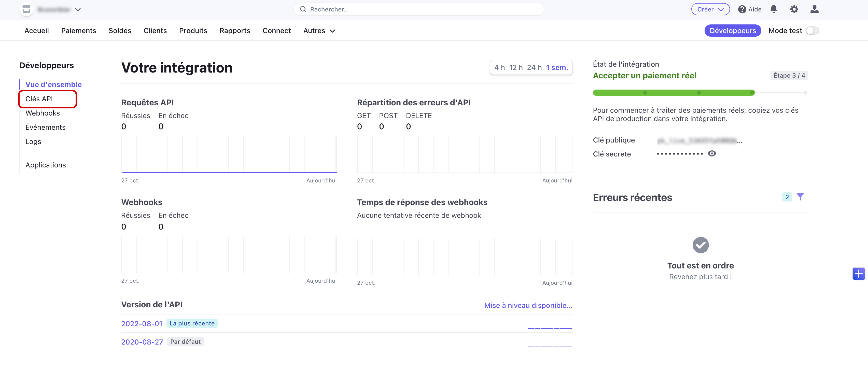The height and width of the screenshot is (372, 868).
Task: Open the 2022-08-01 API version link
Action: (x=142, y=323)
